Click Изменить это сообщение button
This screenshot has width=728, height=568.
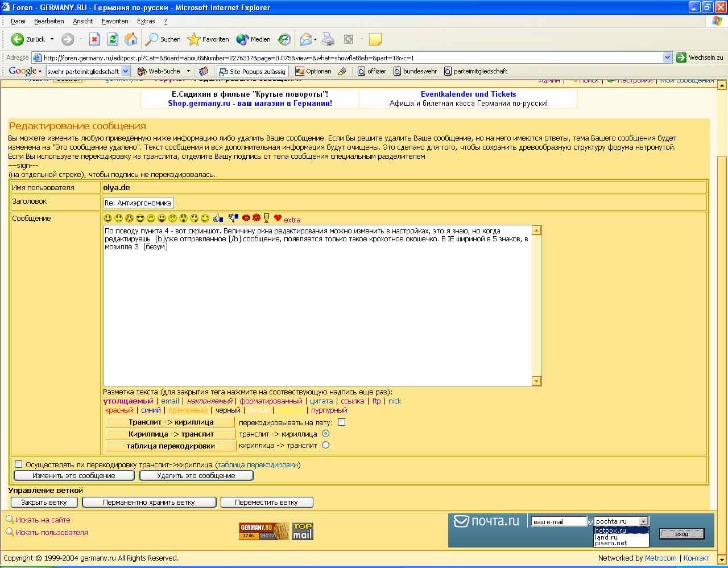tap(74, 475)
